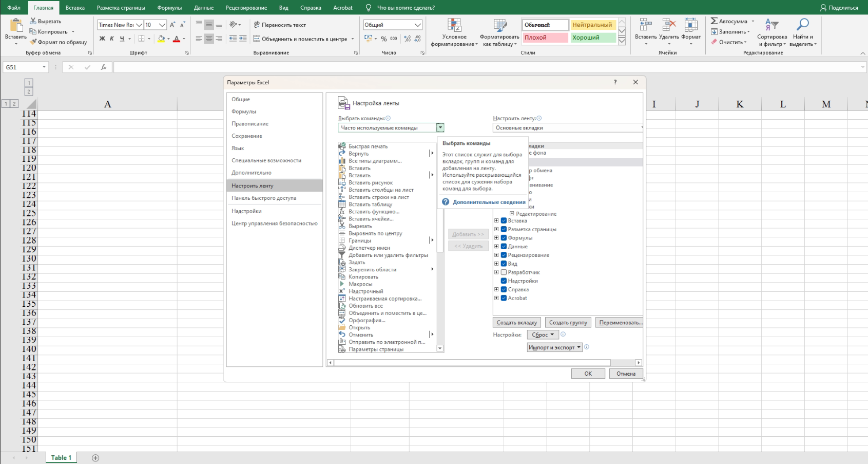Open Conditional Formatting (Условное форматирование) icon
868x464 pixels.
(x=454, y=25)
